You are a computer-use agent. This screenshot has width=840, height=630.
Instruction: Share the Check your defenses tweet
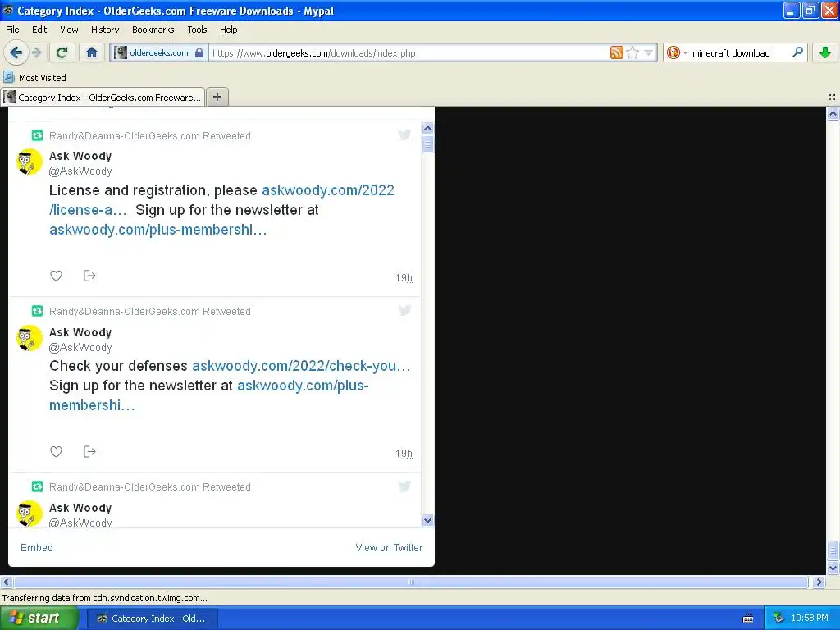pyautogui.click(x=89, y=451)
